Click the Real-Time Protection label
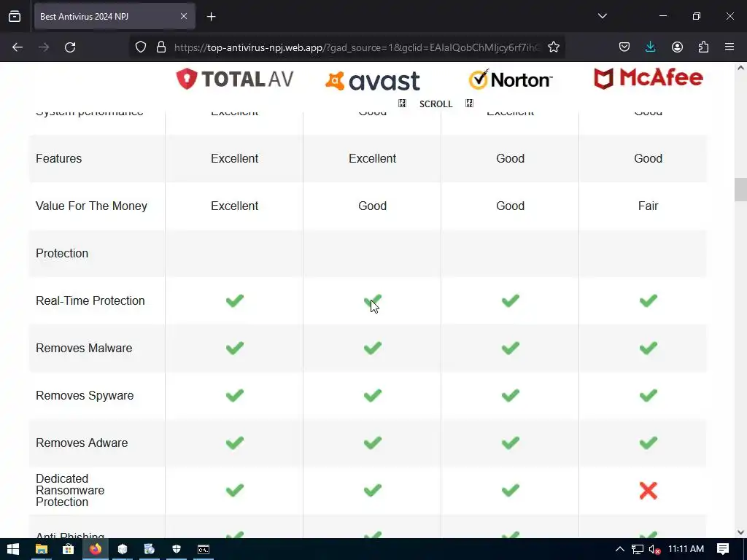The image size is (747, 560). 90,301
